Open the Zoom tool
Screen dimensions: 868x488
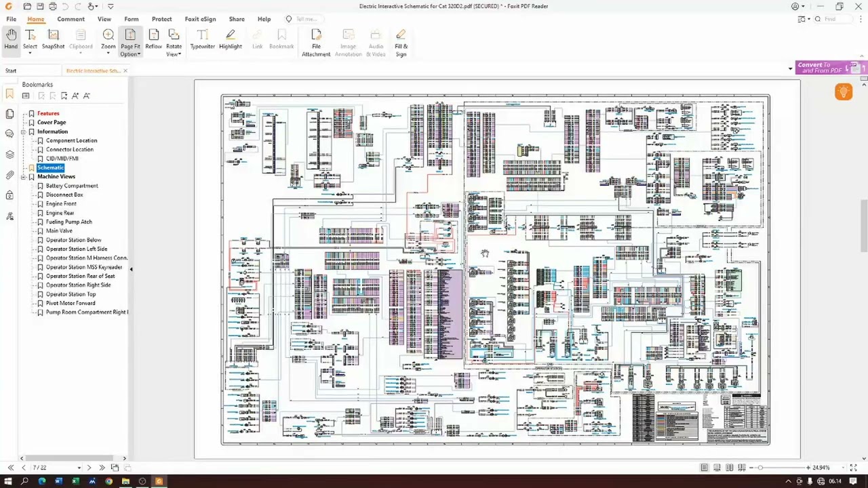pyautogui.click(x=108, y=40)
